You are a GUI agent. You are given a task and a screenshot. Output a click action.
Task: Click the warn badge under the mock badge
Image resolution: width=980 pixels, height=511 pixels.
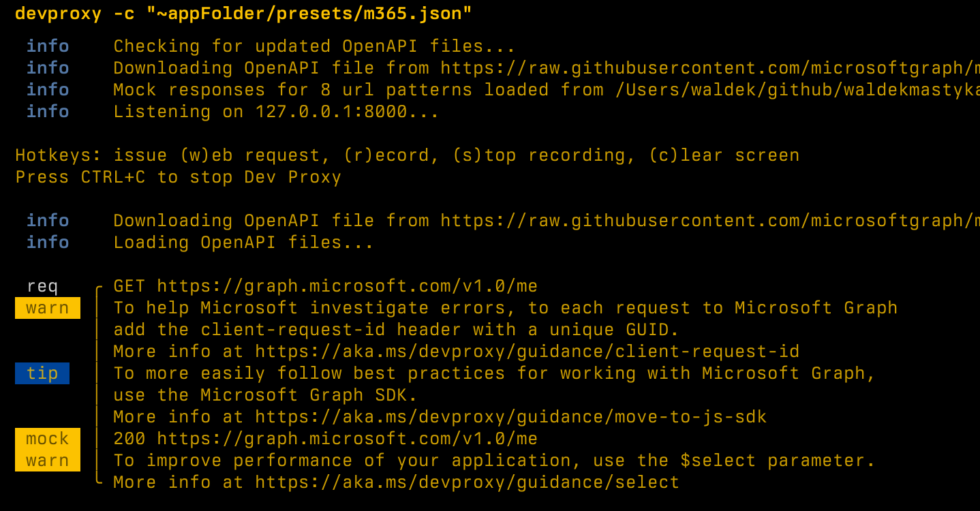point(47,460)
